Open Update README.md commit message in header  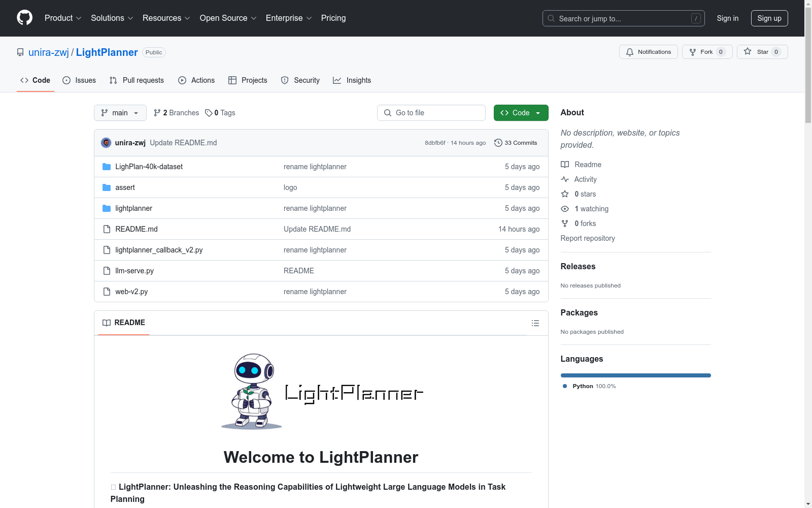[183, 143]
